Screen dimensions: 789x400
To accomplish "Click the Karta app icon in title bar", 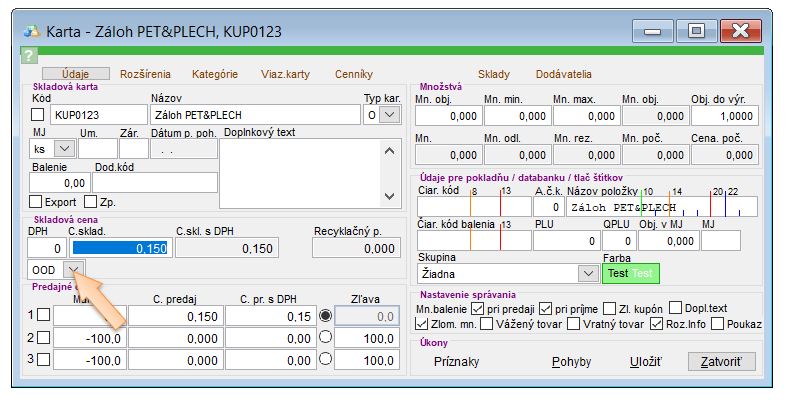I will point(32,29).
